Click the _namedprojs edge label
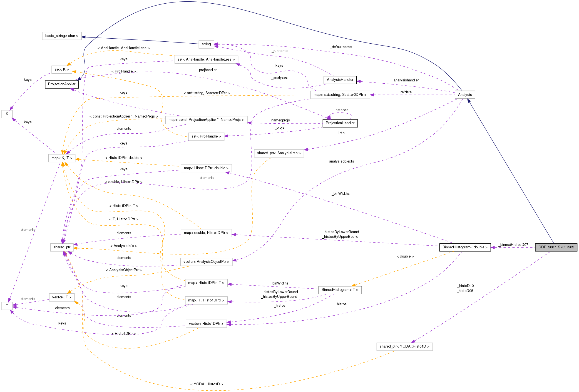This screenshot has width=579, height=392. (280, 120)
